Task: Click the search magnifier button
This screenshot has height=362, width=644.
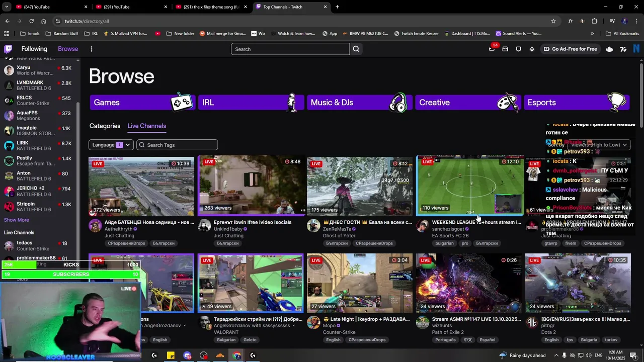Action: (356, 49)
